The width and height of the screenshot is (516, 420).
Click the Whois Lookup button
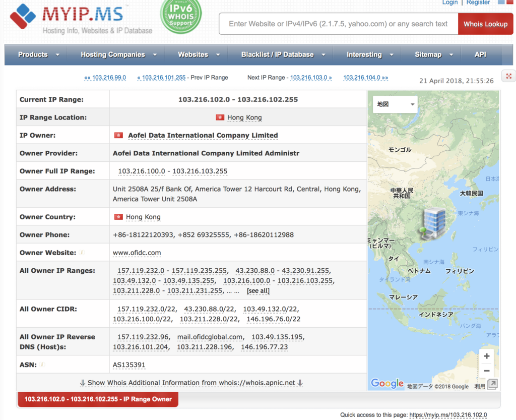485,24
